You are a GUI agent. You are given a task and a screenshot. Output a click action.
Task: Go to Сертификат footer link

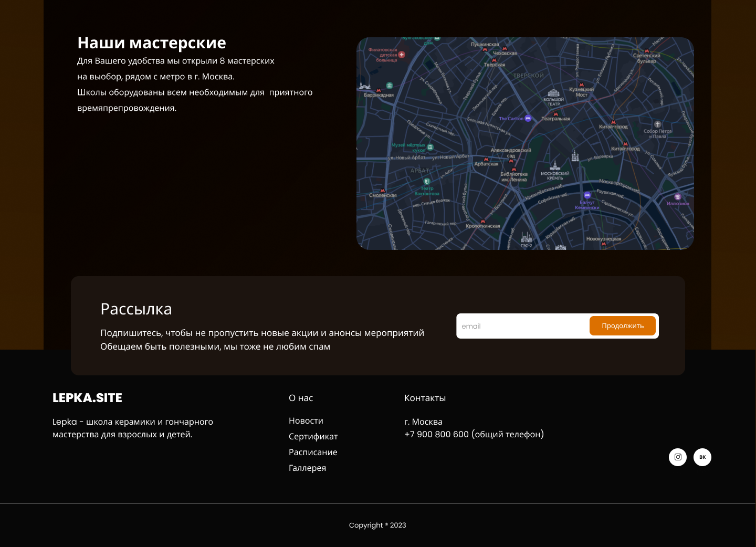click(x=313, y=437)
